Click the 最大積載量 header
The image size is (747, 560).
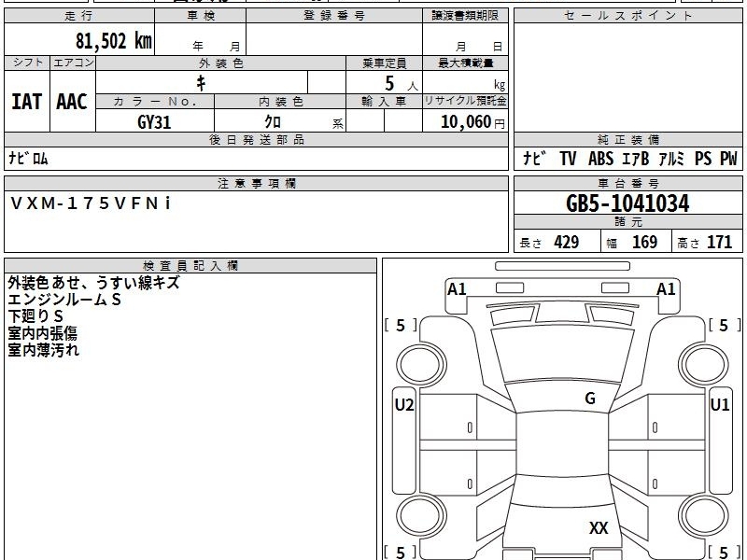click(x=465, y=63)
